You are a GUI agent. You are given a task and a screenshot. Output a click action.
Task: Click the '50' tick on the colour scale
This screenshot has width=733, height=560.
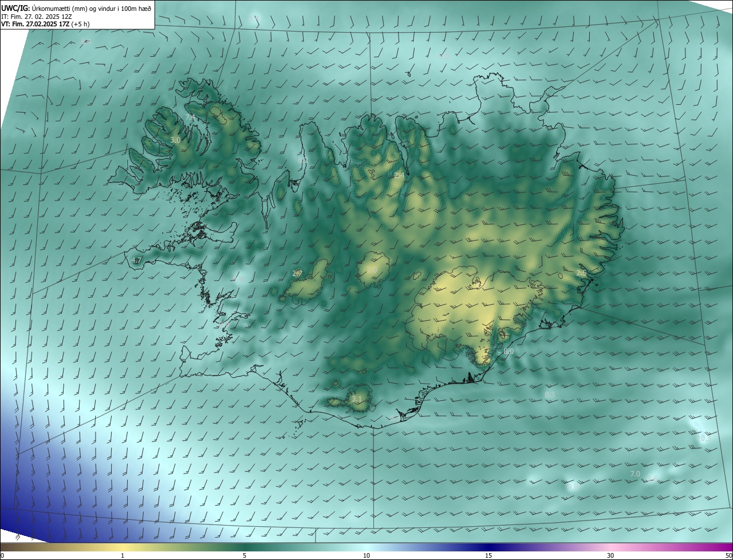click(728, 555)
